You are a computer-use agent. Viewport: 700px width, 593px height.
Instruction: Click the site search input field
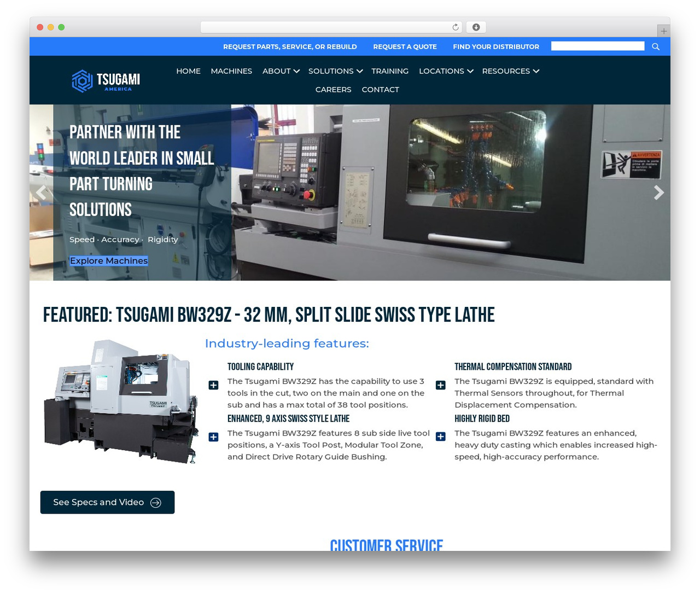pyautogui.click(x=598, y=46)
